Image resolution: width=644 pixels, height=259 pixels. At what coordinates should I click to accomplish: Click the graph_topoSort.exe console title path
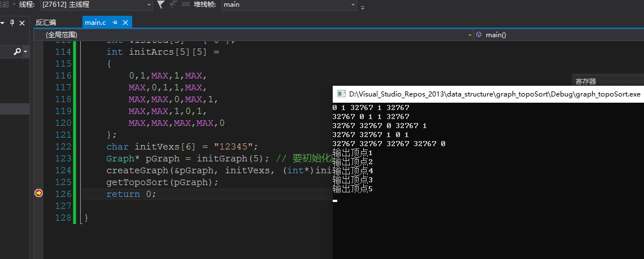coord(494,94)
